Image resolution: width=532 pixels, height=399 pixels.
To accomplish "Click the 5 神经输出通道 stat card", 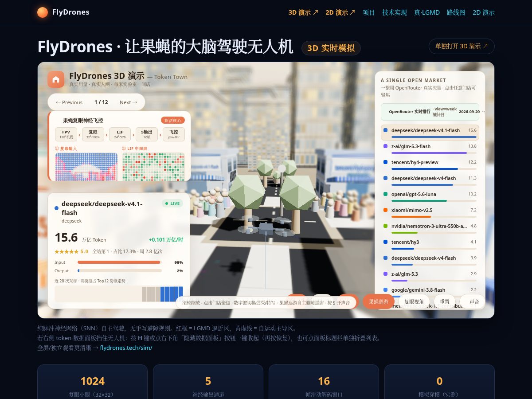I will tap(208, 382).
